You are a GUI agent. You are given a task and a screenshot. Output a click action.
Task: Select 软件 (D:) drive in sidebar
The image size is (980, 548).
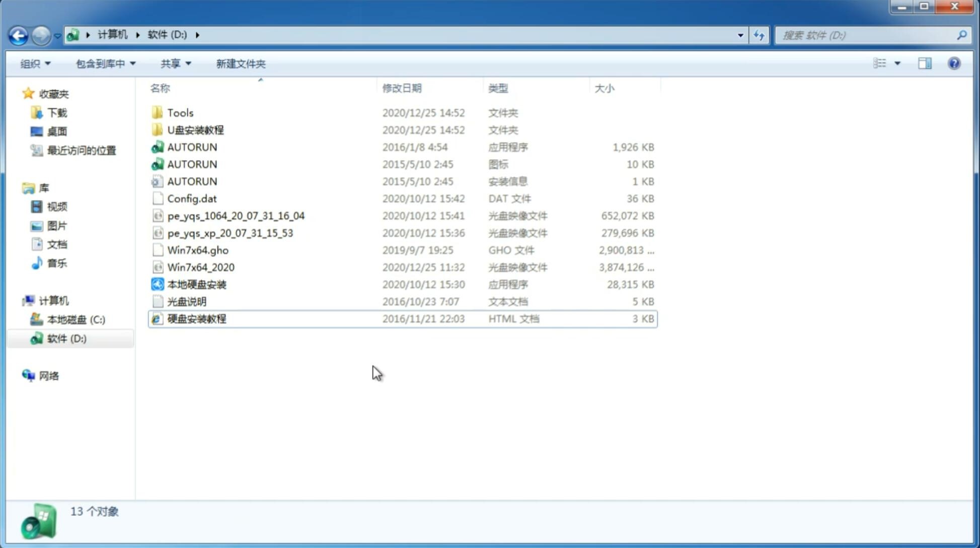tap(65, 338)
